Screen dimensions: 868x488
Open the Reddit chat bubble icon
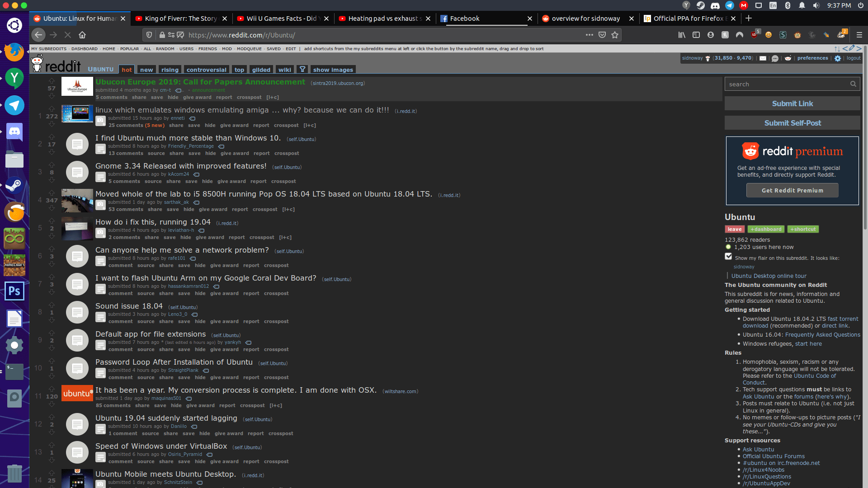[x=775, y=58]
